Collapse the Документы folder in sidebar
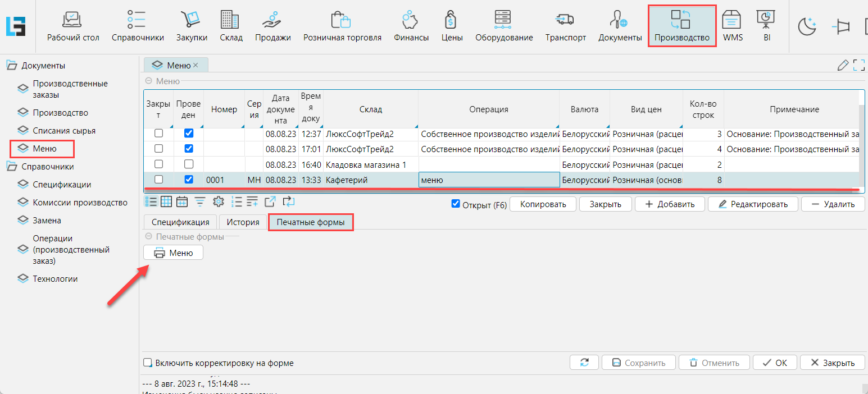This screenshot has width=868, height=394. [12, 66]
